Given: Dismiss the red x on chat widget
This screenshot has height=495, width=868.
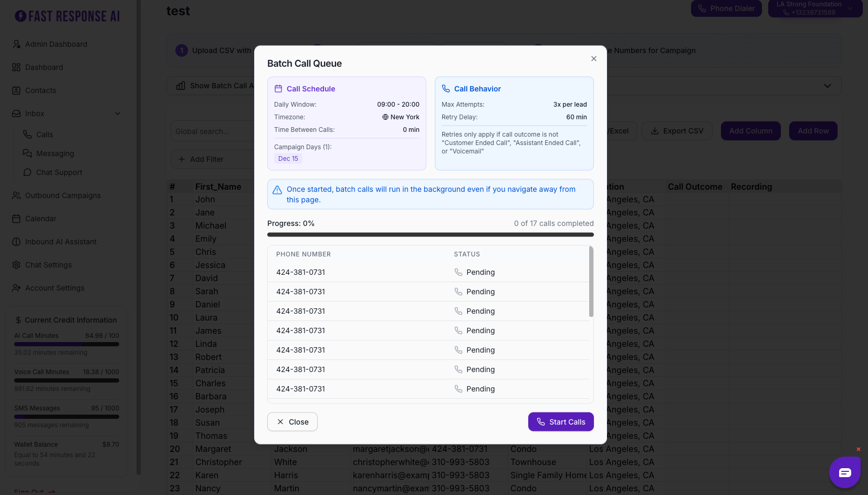Looking at the screenshot, I should [x=859, y=449].
